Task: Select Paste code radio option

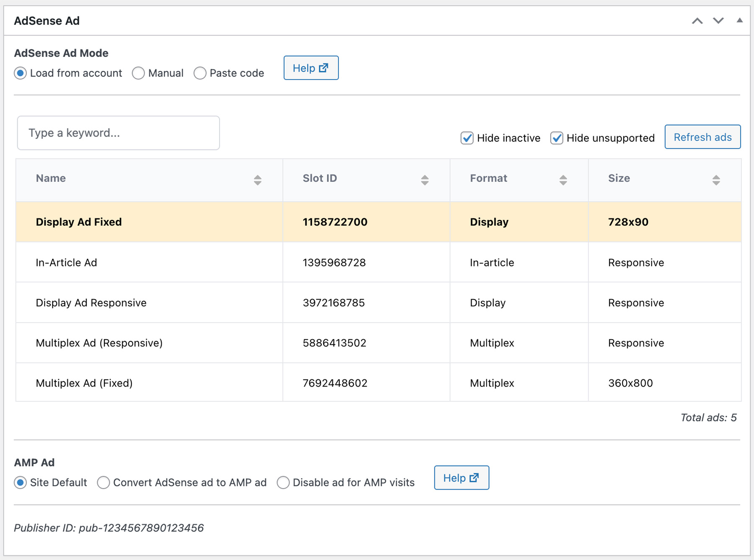Action: pyautogui.click(x=200, y=73)
